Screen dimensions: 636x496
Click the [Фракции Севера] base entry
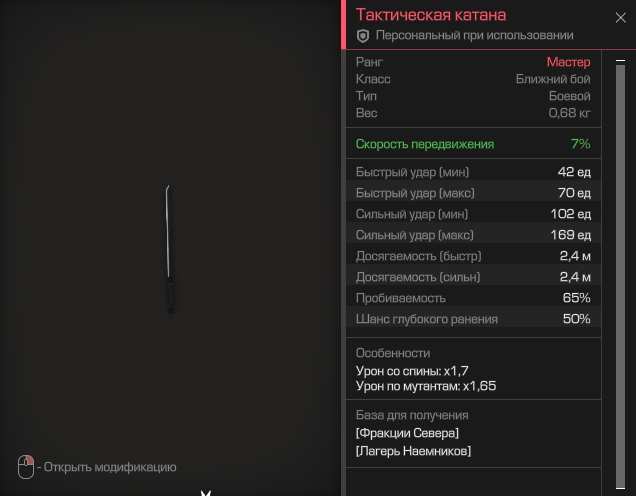(407, 433)
